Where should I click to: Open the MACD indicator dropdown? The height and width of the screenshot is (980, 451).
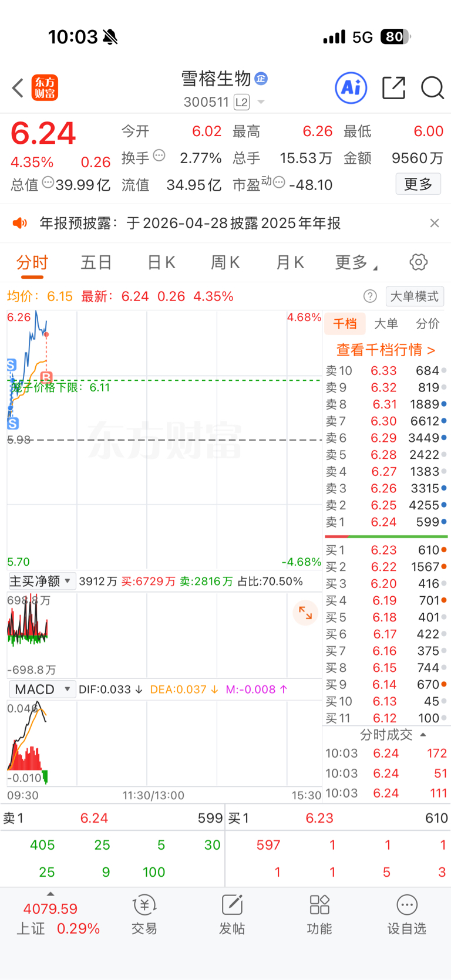tap(42, 689)
